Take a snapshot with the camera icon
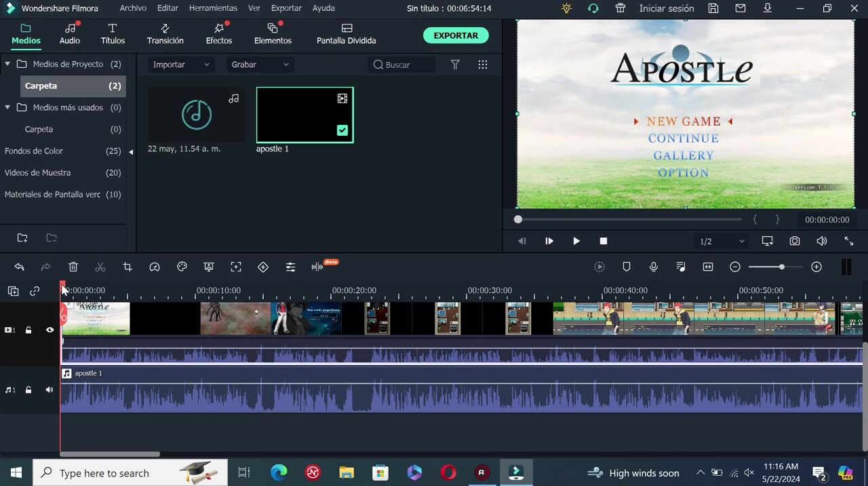This screenshot has width=868, height=486. [x=794, y=241]
